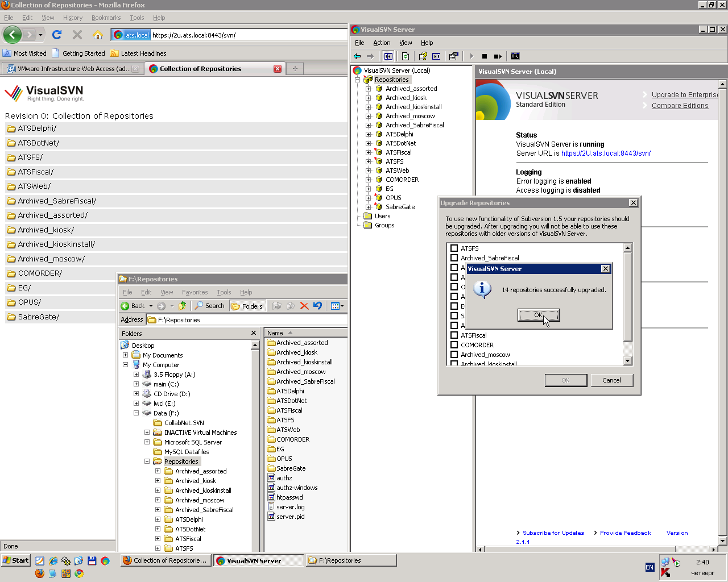Click the Refresh icon in VisualSVN Server toolbar
Image resolution: width=728 pixels, height=582 pixels.
tap(406, 56)
